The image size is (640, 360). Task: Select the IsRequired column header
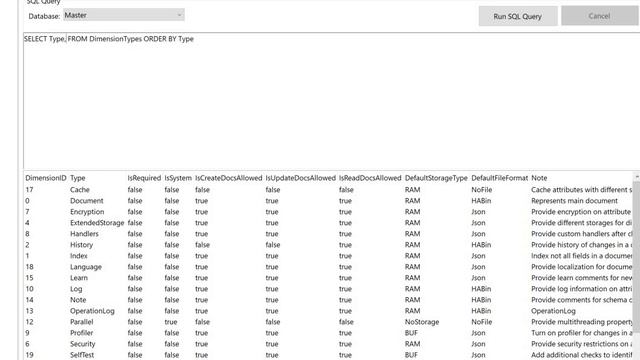coord(144,178)
